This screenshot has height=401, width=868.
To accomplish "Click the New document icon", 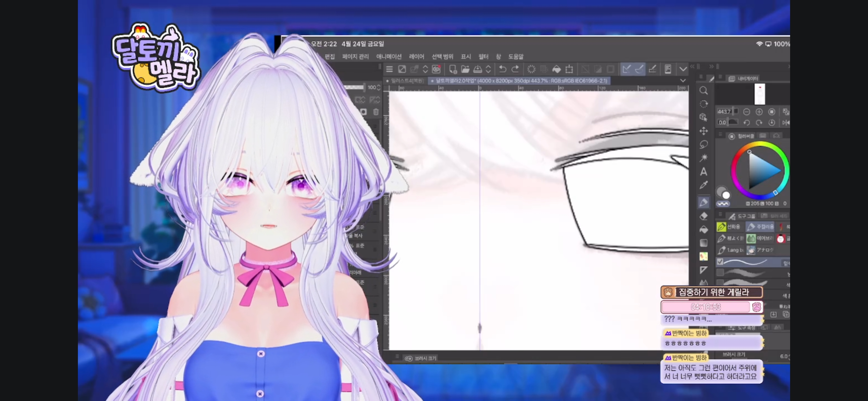I will (453, 69).
